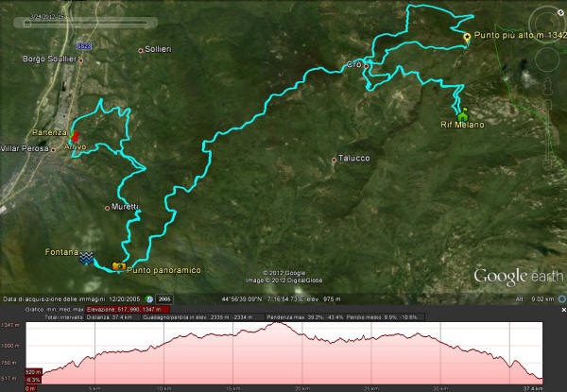Click the Punto più alto m 1342 label
This screenshot has height=392, width=567.
point(520,35)
